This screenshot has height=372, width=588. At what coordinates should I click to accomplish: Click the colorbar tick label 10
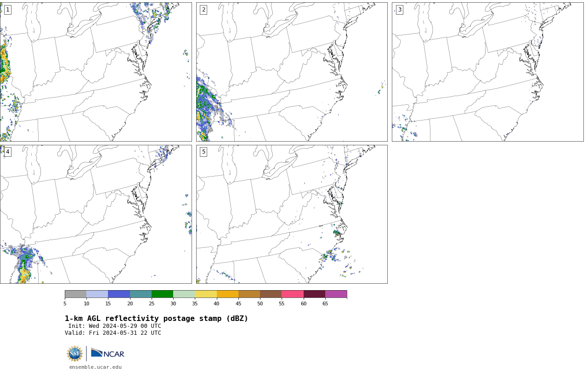[x=86, y=303]
